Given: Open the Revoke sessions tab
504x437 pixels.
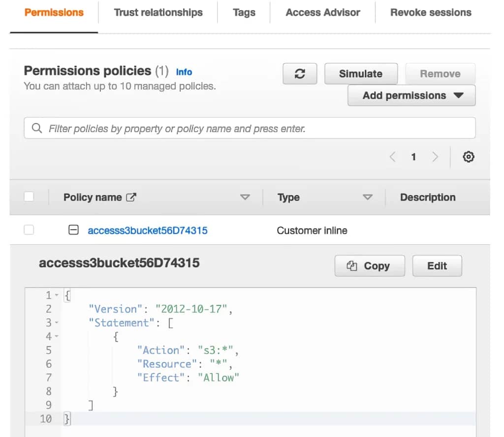Looking at the screenshot, I should pyautogui.click(x=431, y=12).
